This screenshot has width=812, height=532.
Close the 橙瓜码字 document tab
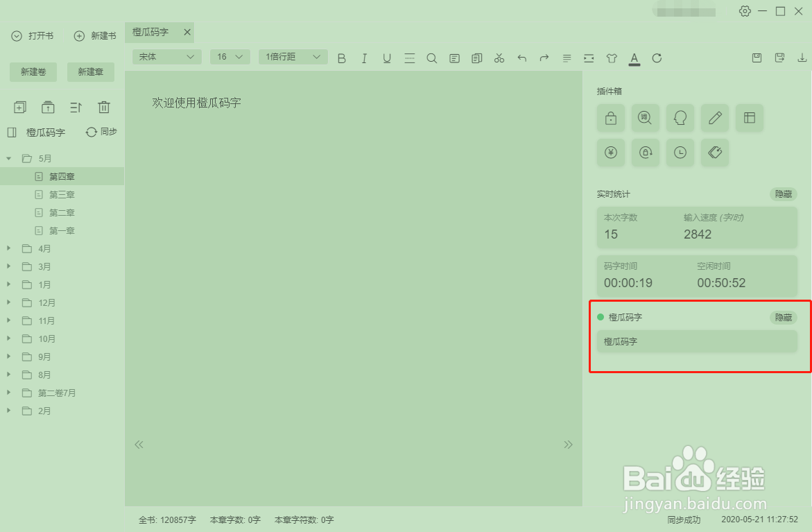click(x=187, y=32)
